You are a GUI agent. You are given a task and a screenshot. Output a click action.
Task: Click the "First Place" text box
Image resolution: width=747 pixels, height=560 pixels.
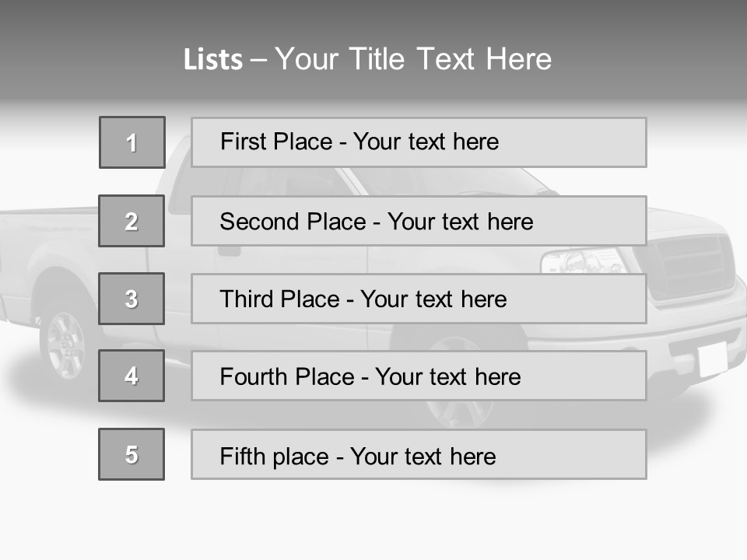pyautogui.click(x=419, y=142)
